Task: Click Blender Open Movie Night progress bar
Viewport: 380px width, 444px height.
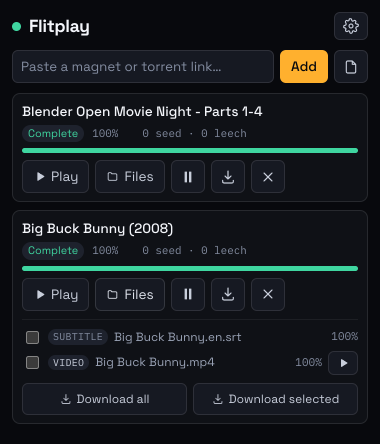Action: (190, 151)
